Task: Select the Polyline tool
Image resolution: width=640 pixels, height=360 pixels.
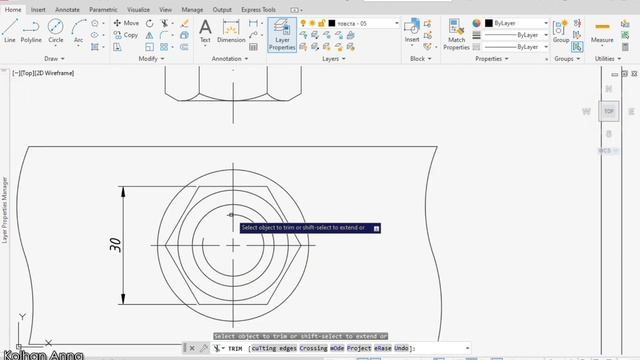Action: coord(31,31)
